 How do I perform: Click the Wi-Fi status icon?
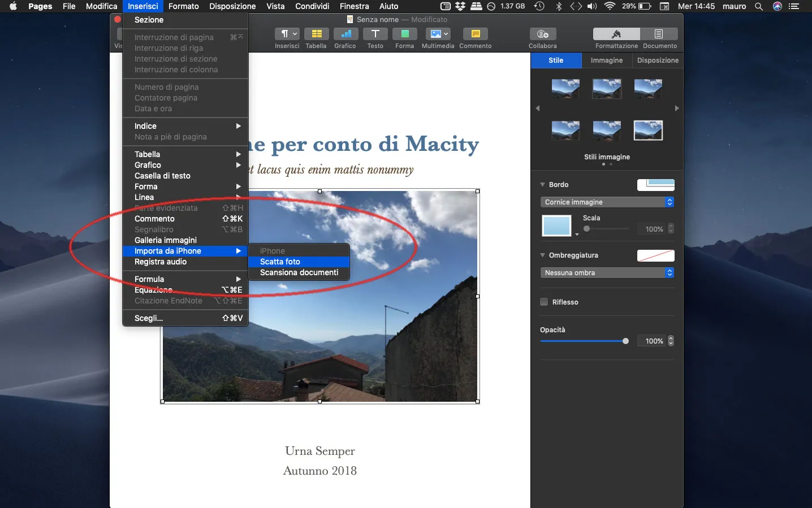[x=610, y=6]
